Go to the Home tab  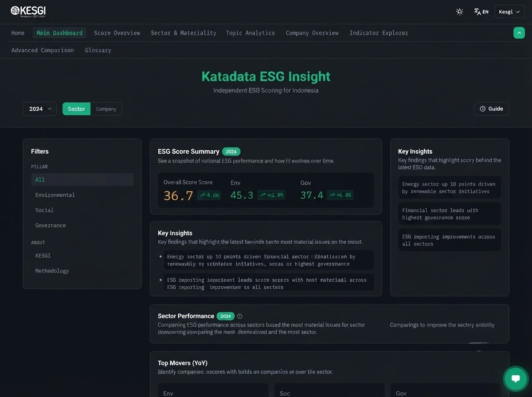click(x=18, y=33)
